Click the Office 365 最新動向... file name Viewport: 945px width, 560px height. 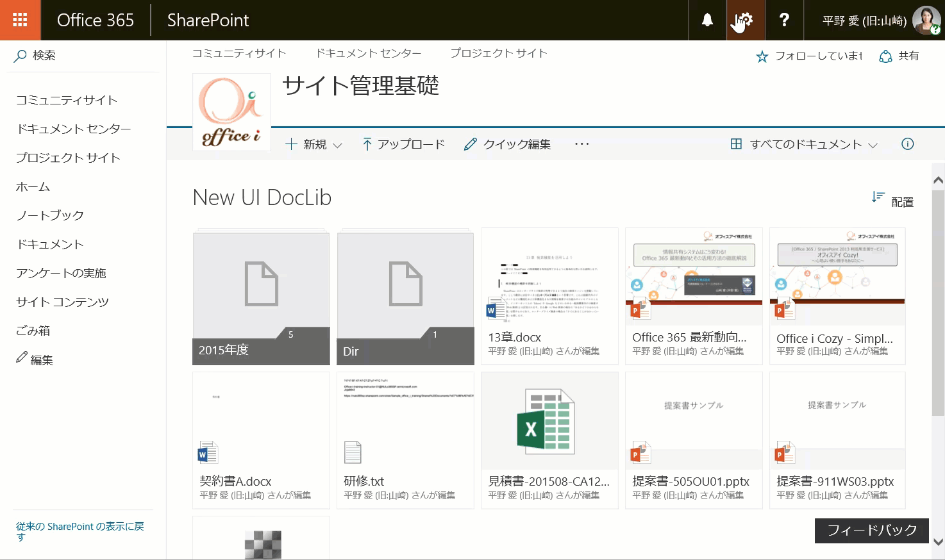coord(689,337)
